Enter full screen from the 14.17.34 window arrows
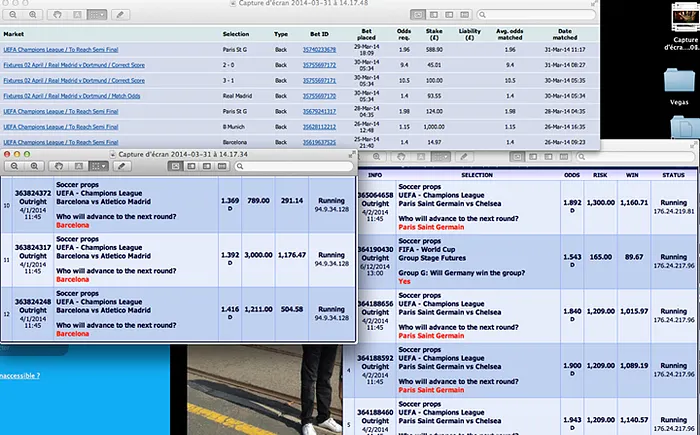This screenshot has height=435, width=700. 352,154
